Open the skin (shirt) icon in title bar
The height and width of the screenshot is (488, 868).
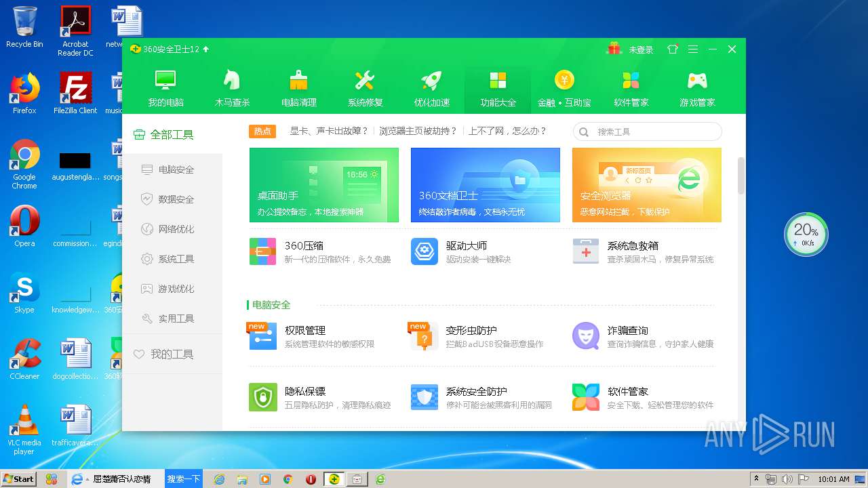(x=673, y=49)
